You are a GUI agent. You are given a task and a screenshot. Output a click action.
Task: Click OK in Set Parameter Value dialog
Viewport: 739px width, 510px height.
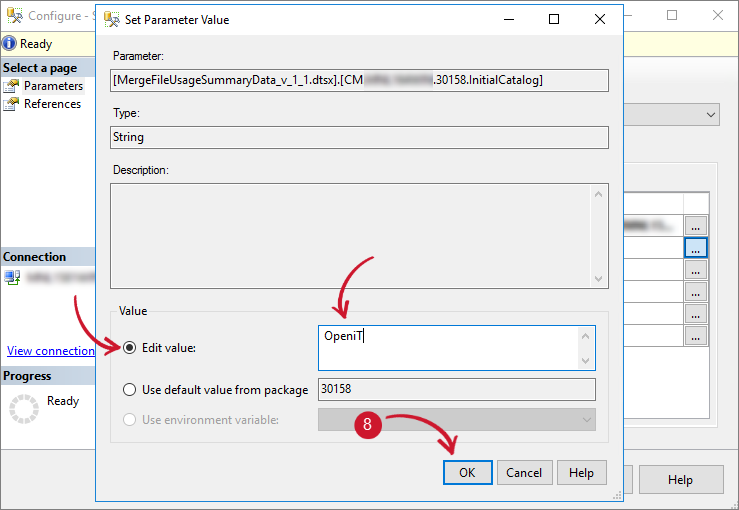pyautogui.click(x=468, y=473)
